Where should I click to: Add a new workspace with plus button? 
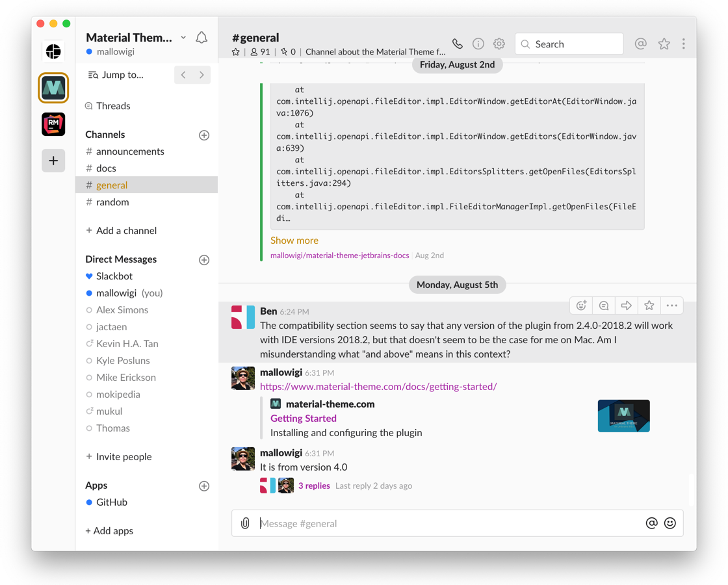53,161
